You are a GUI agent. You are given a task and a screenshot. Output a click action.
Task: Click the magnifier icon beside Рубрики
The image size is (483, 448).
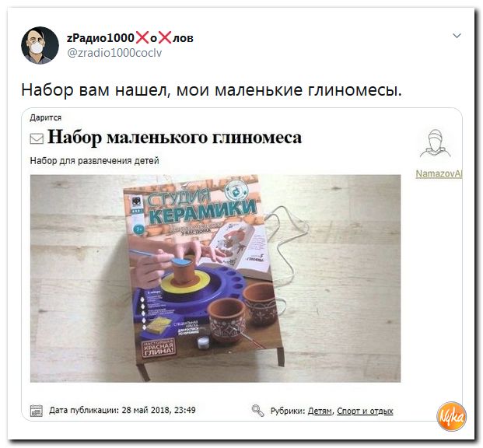point(257,411)
